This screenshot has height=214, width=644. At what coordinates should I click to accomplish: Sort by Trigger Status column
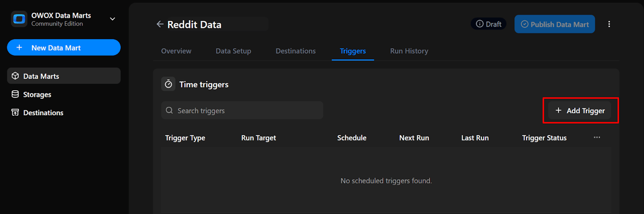(545, 138)
